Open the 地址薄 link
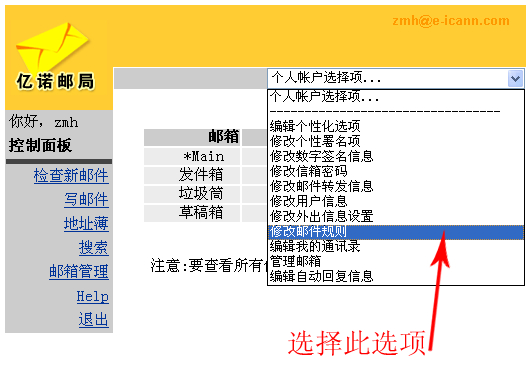Screen dimensions: 530x379 coord(87,223)
